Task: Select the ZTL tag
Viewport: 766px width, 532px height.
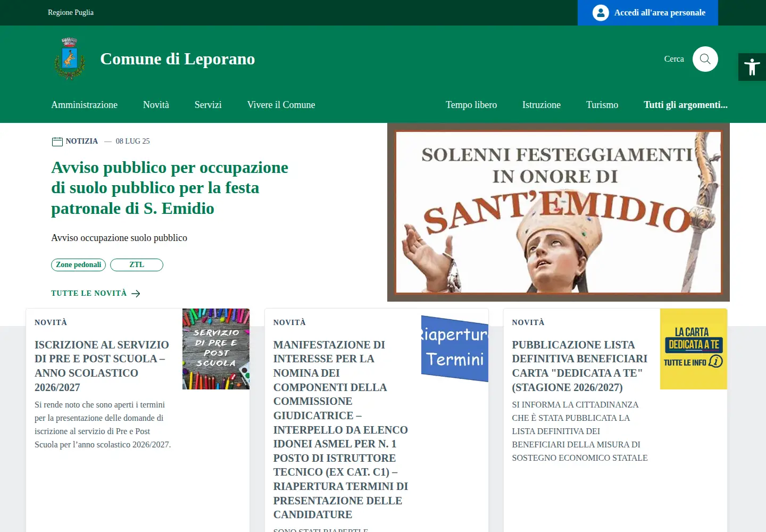Action: click(x=137, y=265)
